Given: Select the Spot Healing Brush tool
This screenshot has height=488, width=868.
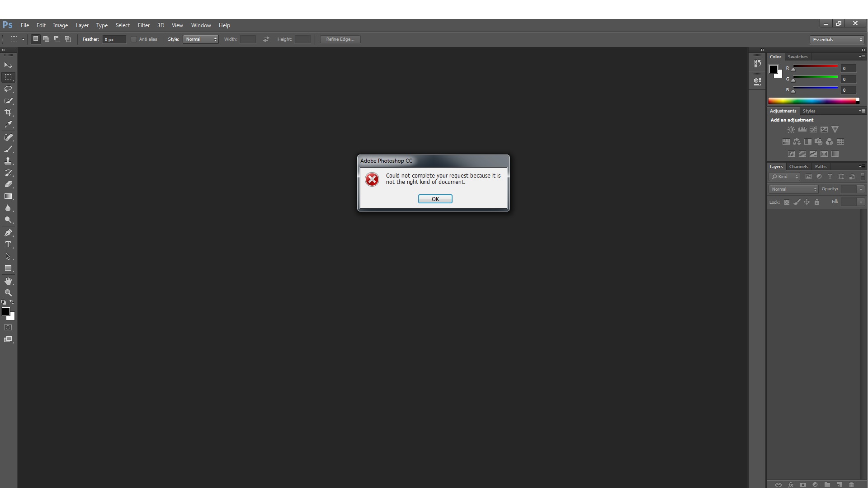Looking at the screenshot, I should [x=8, y=137].
